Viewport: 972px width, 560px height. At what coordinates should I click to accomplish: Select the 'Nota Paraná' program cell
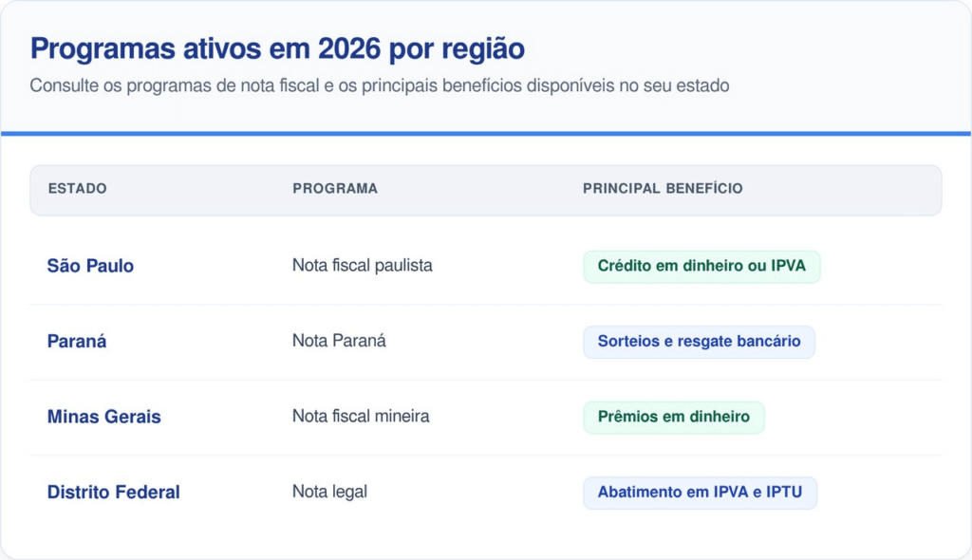click(339, 341)
